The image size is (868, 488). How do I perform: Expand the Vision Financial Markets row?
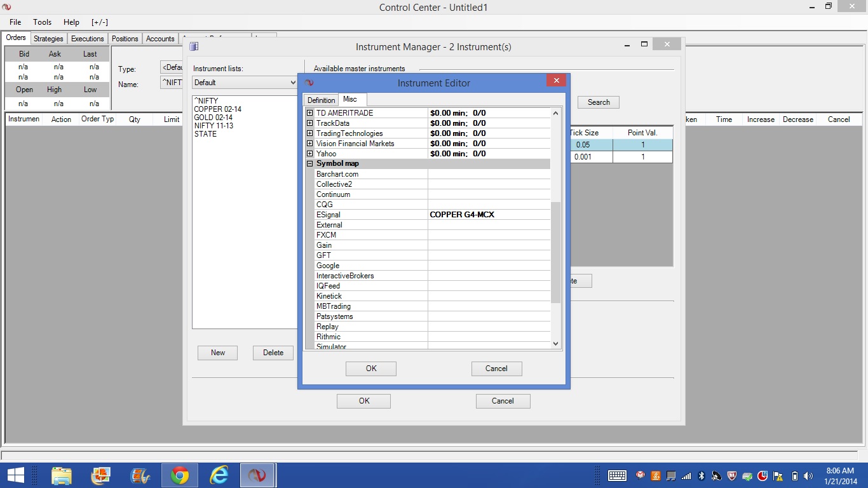[309, 144]
